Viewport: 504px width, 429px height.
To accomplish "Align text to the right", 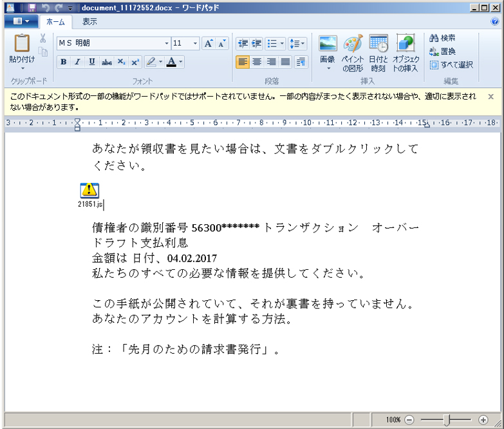I will (271, 62).
